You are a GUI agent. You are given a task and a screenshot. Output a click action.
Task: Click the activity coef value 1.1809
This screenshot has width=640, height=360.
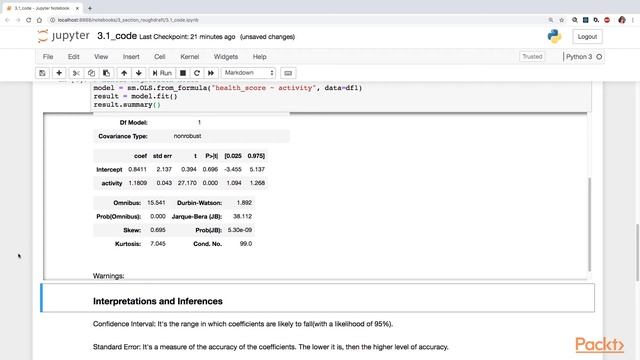tap(138, 183)
